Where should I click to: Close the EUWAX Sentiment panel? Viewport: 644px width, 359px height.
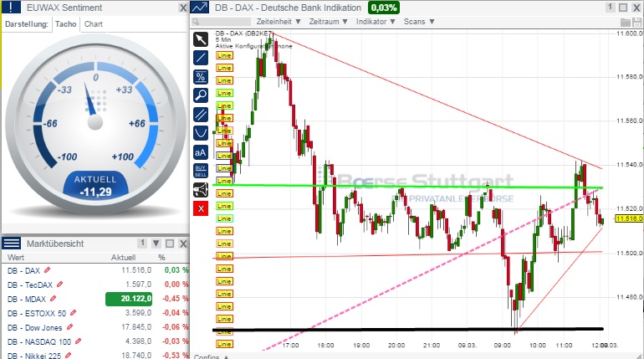pos(183,8)
